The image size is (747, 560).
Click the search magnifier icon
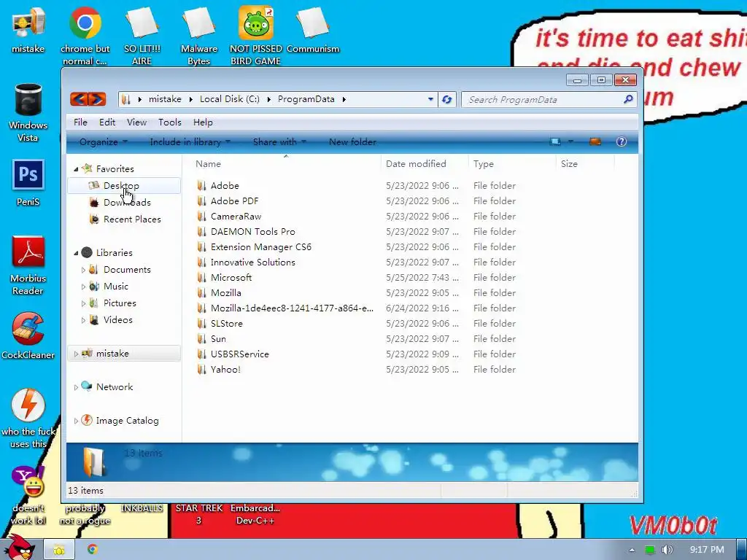click(x=628, y=99)
